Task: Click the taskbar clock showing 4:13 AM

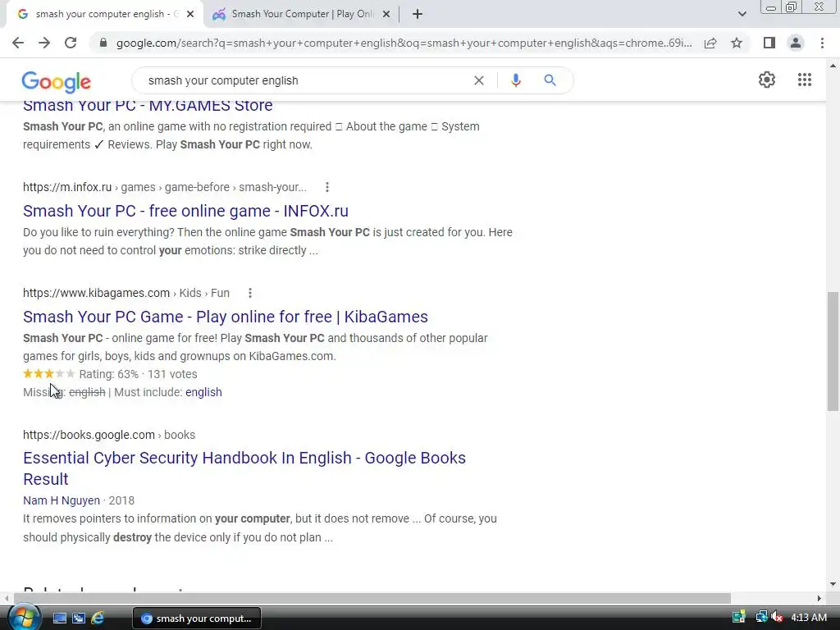Action: (808, 618)
